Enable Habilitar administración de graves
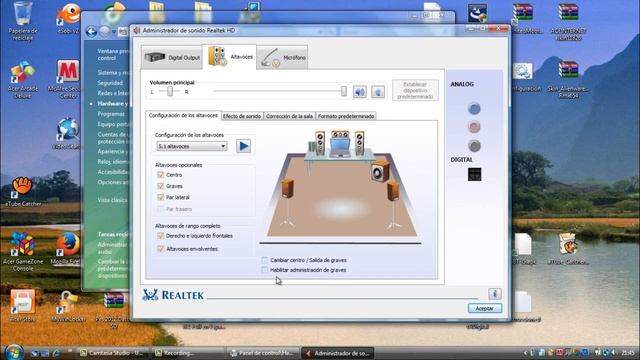This screenshot has height=360, width=640. (264, 270)
